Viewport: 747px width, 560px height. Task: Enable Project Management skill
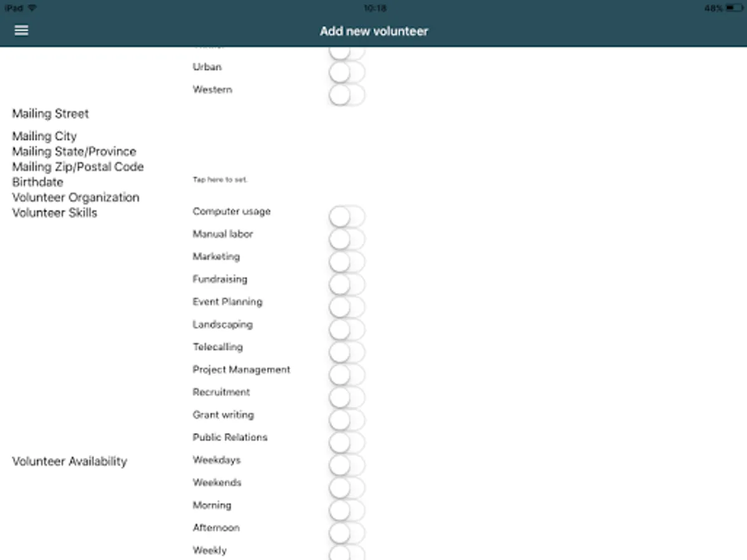coord(347,374)
